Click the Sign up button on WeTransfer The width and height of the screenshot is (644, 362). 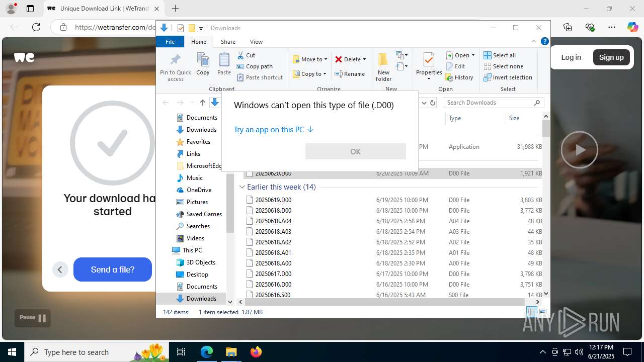(611, 57)
